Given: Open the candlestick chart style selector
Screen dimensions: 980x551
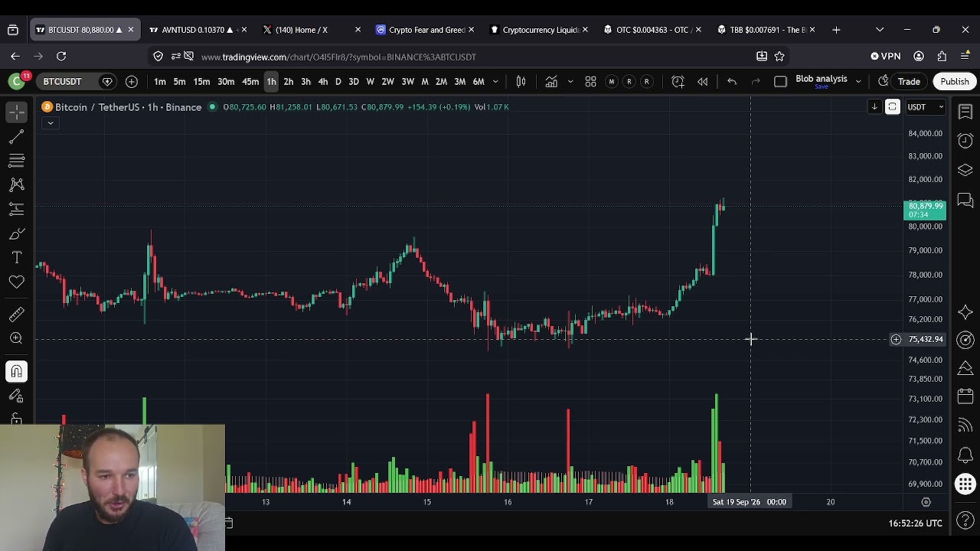Looking at the screenshot, I should [x=521, y=81].
